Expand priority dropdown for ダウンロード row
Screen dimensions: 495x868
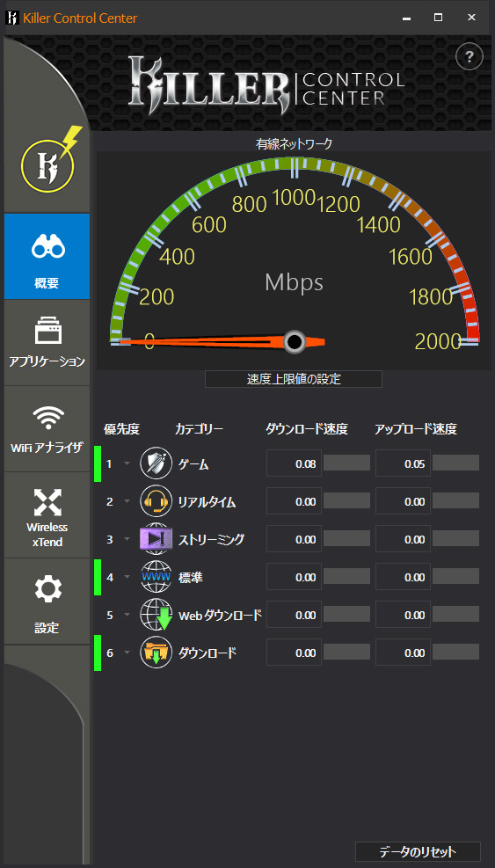(127, 653)
